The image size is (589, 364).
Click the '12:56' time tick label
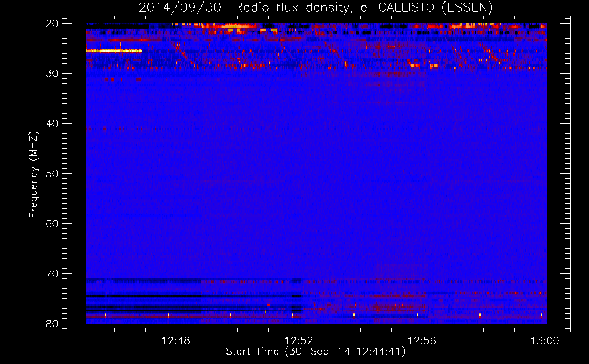click(422, 341)
